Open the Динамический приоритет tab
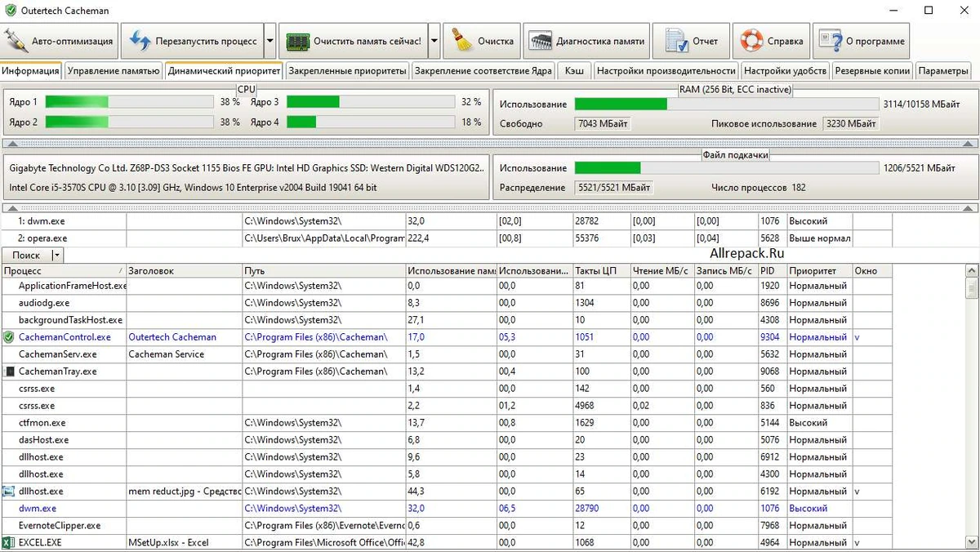The image size is (980, 552). [x=224, y=71]
